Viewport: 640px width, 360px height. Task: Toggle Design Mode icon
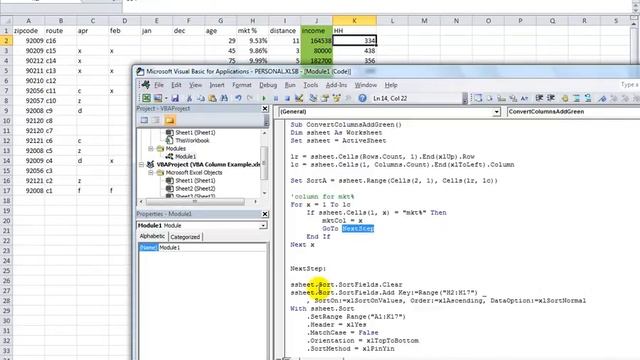299,98
